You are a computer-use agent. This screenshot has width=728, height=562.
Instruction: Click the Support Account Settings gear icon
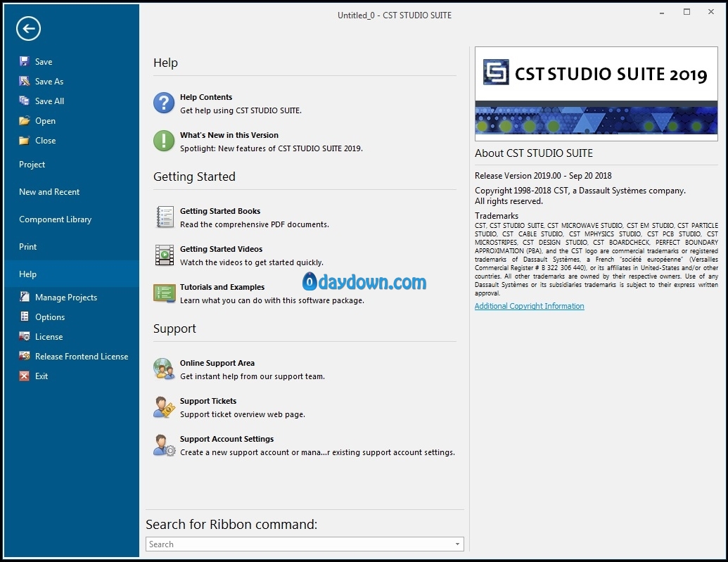coord(164,445)
